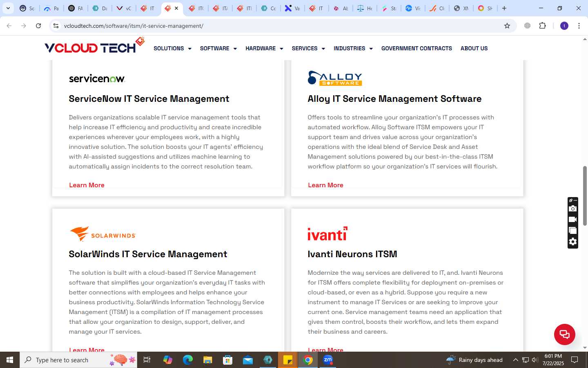Image resolution: width=588 pixels, height=368 pixels.
Task: Open the Mail app from the taskbar
Action: pyautogui.click(x=247, y=360)
